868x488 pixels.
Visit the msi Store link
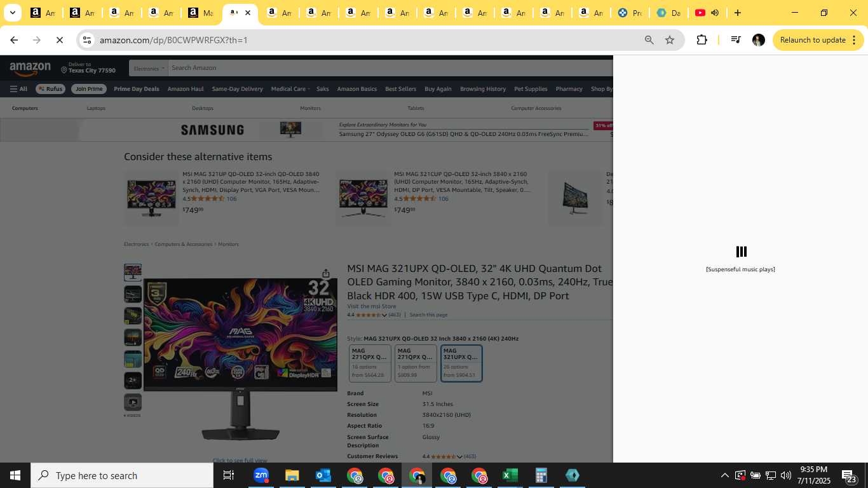[371, 306]
